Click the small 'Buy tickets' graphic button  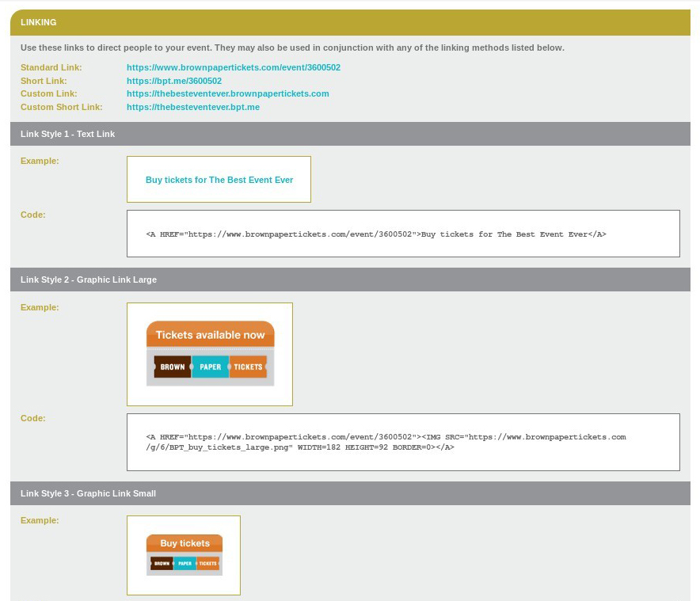(185, 555)
